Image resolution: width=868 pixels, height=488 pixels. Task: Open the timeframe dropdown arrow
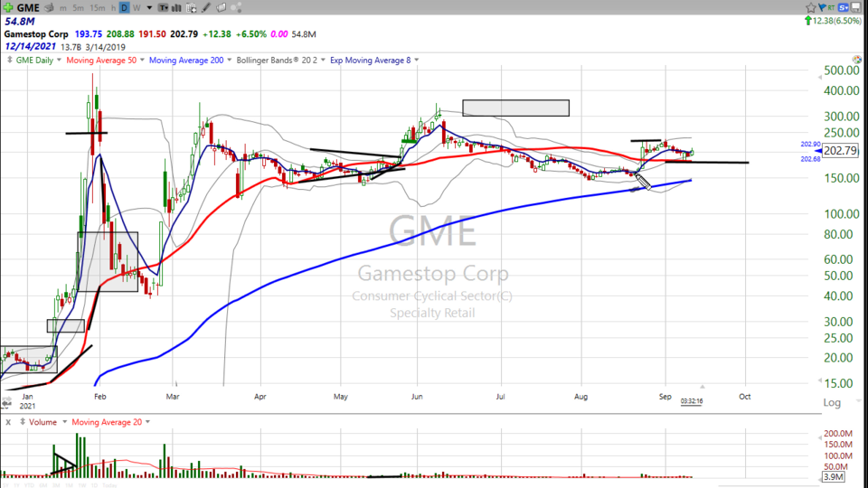[149, 8]
